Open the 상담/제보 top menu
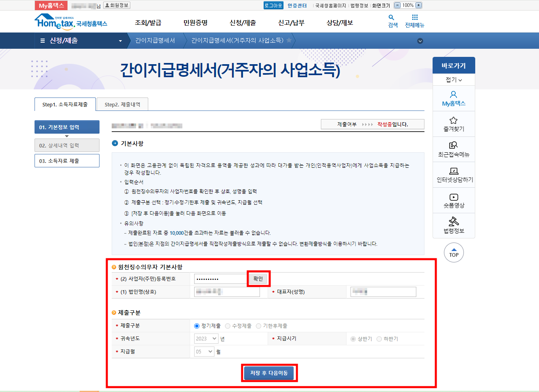The image size is (539, 392). [x=340, y=23]
